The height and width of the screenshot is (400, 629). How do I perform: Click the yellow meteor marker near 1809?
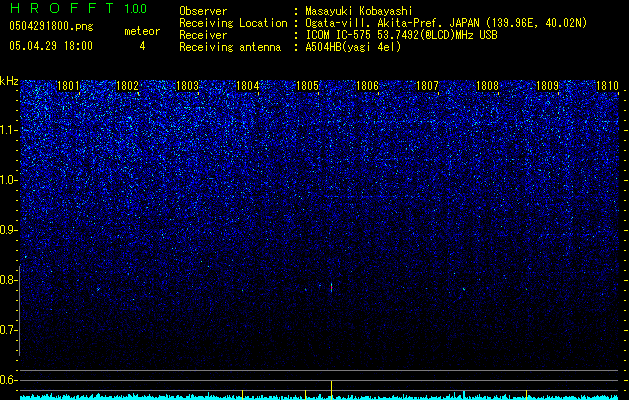[x=526, y=394]
